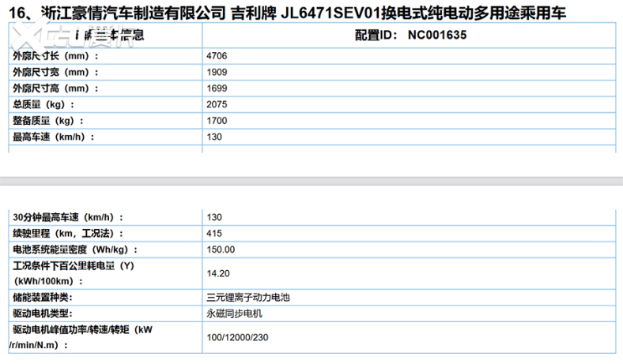Image resolution: width=623 pixels, height=364 pixels.
Task: Click the curb weight value 1700
Action: [x=217, y=121]
